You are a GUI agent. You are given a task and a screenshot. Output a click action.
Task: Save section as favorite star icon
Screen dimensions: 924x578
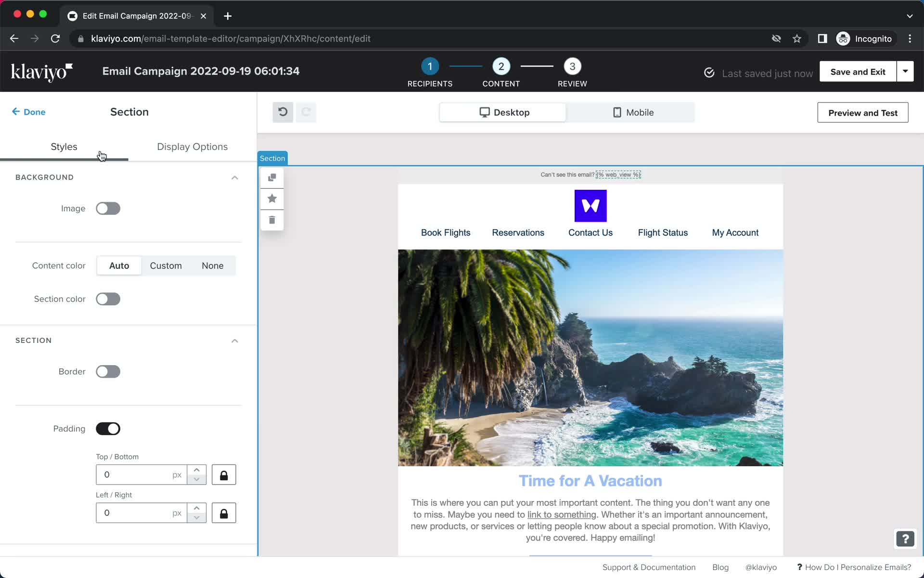(x=272, y=198)
